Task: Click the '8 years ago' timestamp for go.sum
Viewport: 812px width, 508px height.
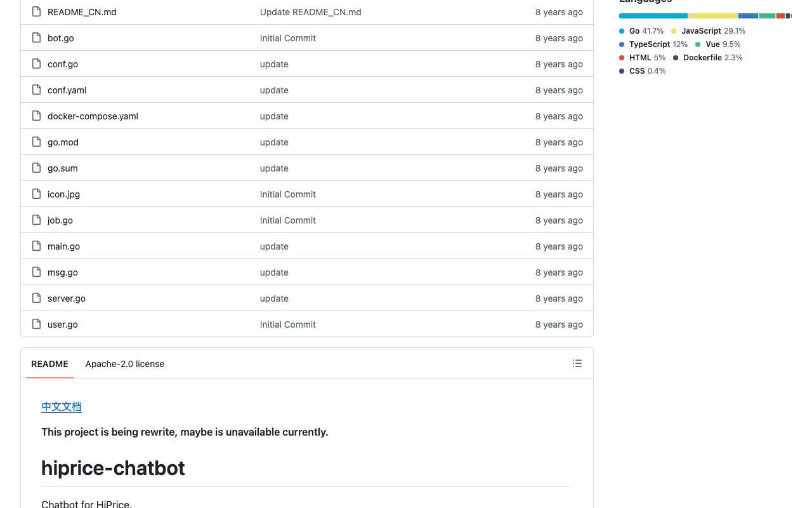Action: coord(559,168)
